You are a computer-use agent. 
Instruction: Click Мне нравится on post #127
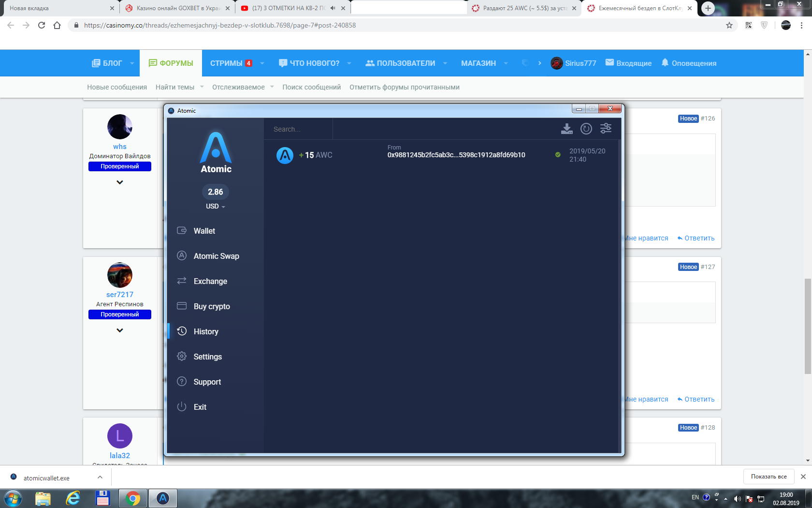click(x=646, y=399)
